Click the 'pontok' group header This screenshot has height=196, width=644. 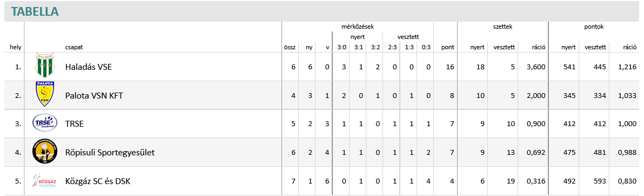click(x=594, y=27)
